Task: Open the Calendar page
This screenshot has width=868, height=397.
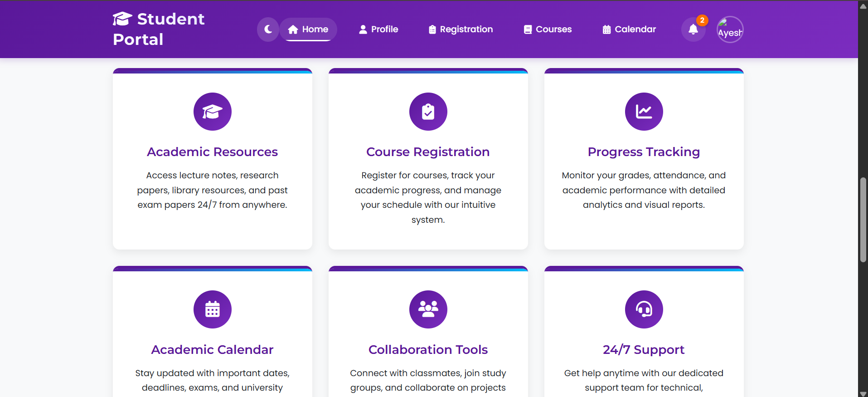Action: (629, 29)
